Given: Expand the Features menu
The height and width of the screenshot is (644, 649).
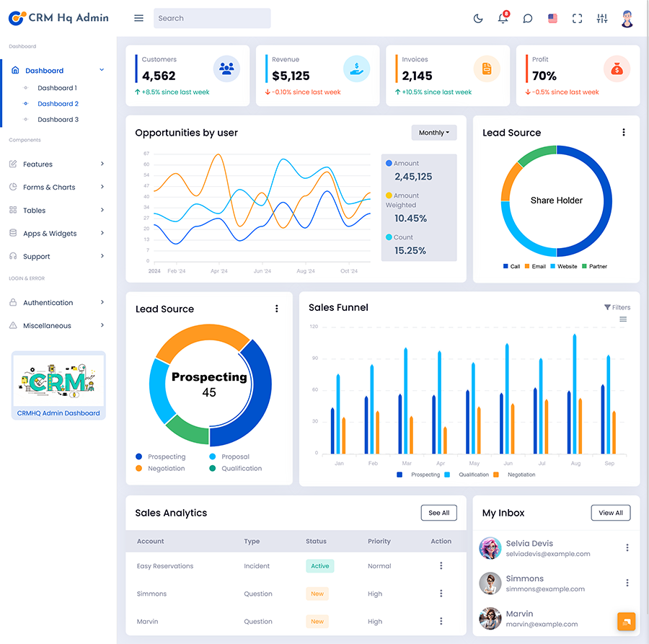Looking at the screenshot, I should pos(57,164).
